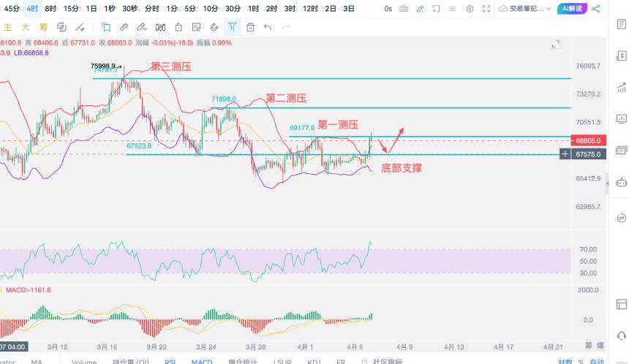Expand the 交易筆記 cloud dropdown
Screen dimensions: 629x364
tap(525, 9)
